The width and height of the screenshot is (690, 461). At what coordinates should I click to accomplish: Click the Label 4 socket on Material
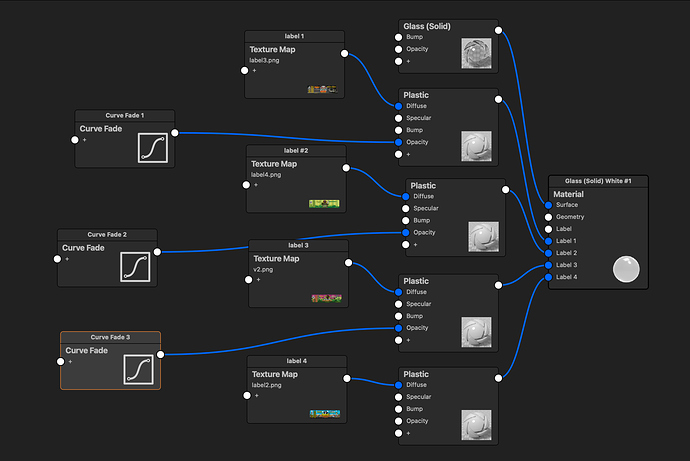[x=548, y=277]
